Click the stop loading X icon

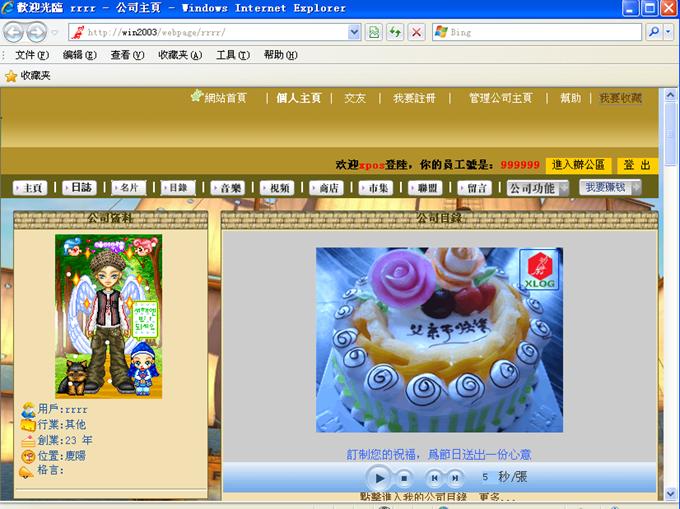click(x=416, y=32)
